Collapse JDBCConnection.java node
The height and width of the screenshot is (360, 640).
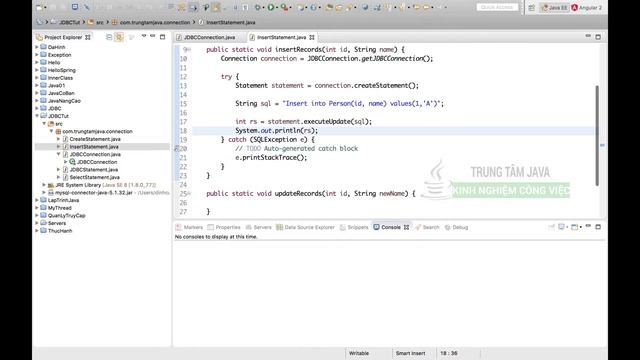coord(58,154)
